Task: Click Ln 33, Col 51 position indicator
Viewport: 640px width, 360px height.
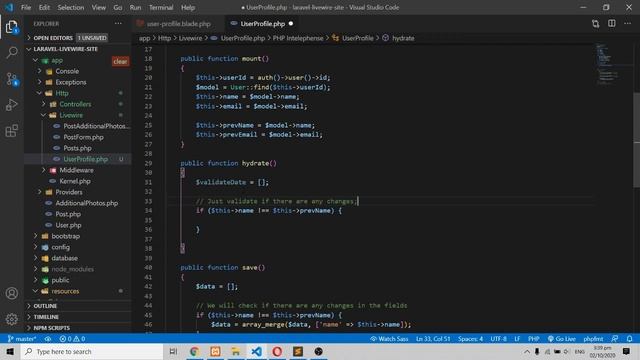Action: click(x=433, y=339)
